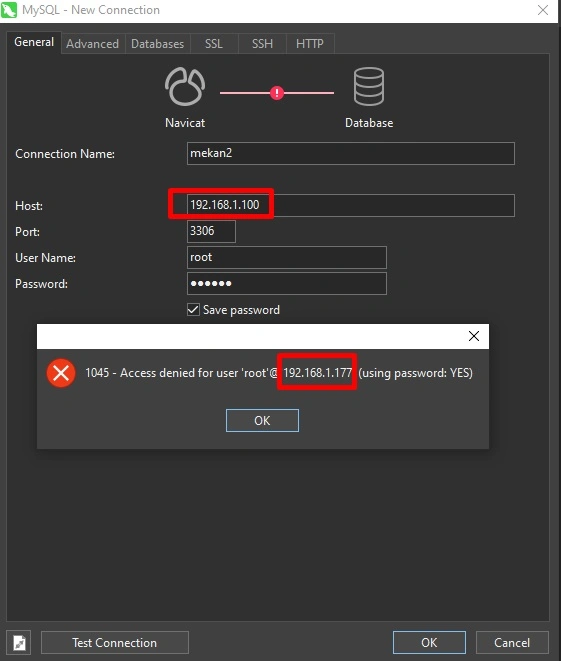Click the Host input field
The width and height of the screenshot is (561, 661).
[x=351, y=205]
